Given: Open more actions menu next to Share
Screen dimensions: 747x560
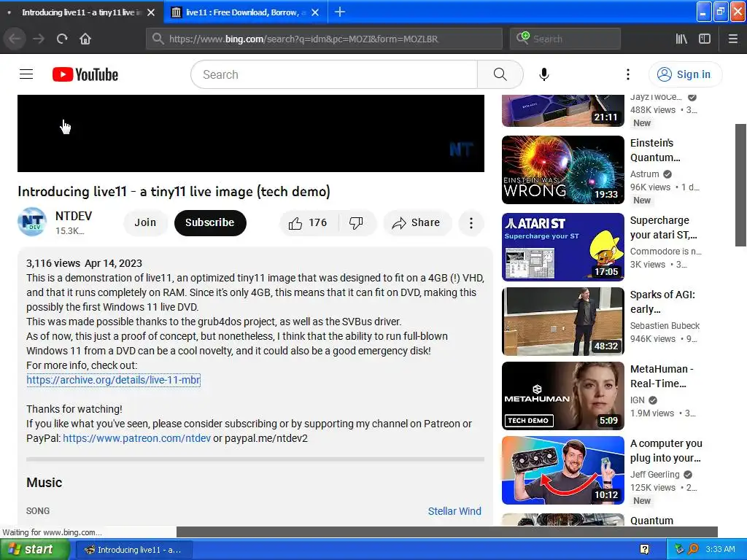Looking at the screenshot, I should [x=471, y=223].
